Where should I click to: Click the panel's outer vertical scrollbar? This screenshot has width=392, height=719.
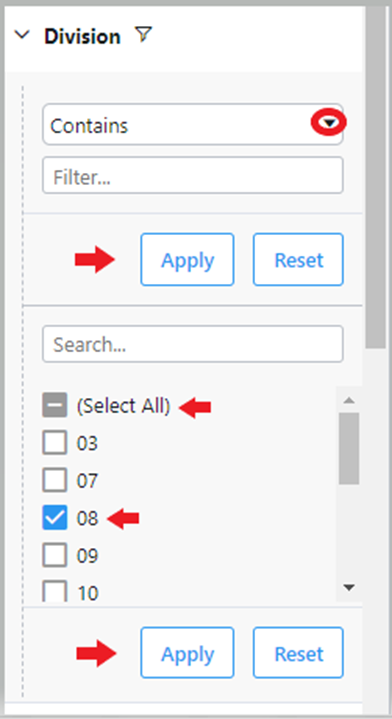(376, 179)
